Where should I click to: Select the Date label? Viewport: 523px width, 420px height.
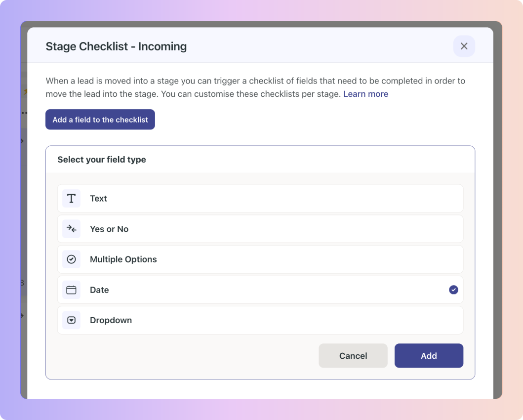tap(99, 290)
